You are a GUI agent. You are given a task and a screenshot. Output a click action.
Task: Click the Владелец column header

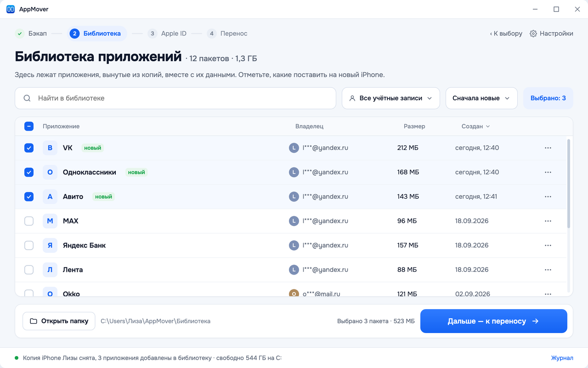click(x=310, y=126)
